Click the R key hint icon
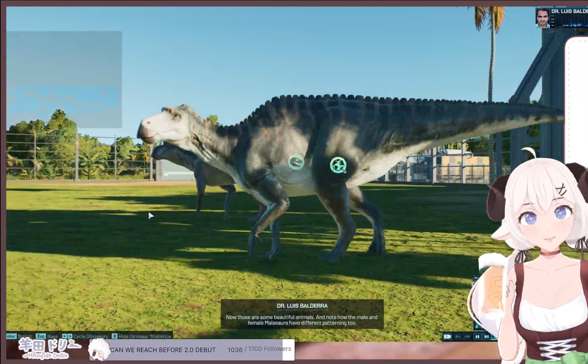588x364 pixels. [115, 336]
